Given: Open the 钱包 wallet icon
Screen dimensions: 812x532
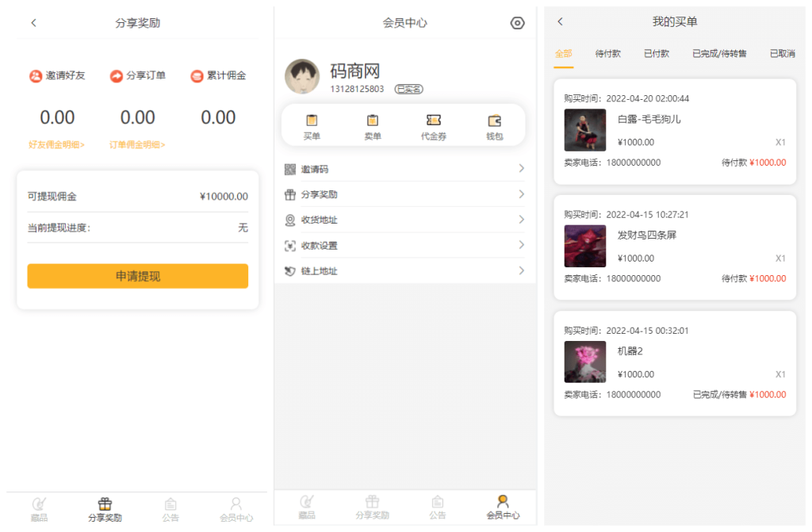Looking at the screenshot, I should [x=494, y=121].
